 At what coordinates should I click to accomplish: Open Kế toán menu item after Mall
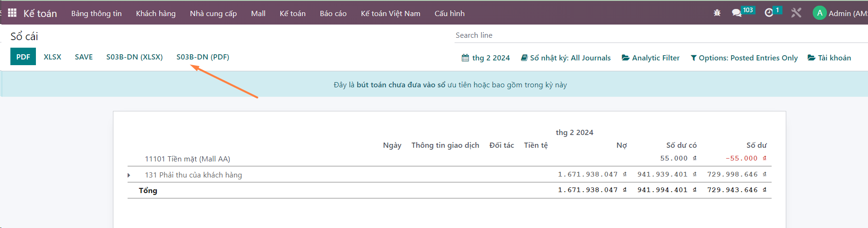(292, 13)
